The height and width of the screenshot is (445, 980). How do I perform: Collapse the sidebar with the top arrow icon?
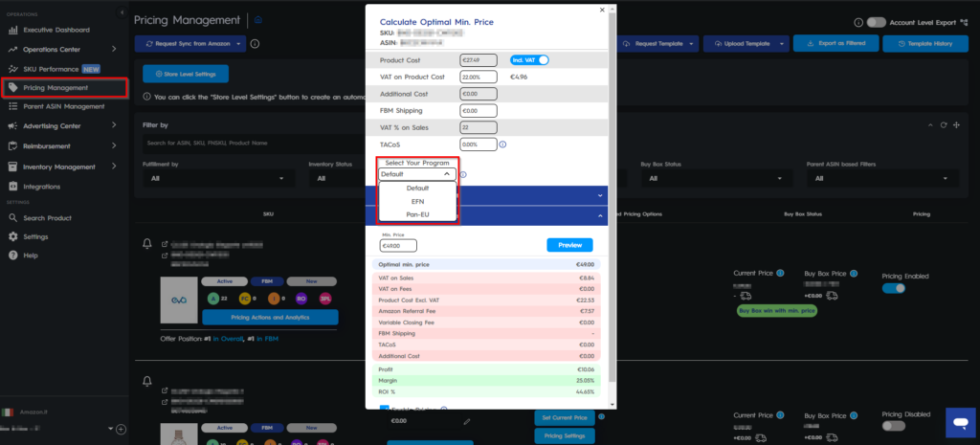point(122,12)
